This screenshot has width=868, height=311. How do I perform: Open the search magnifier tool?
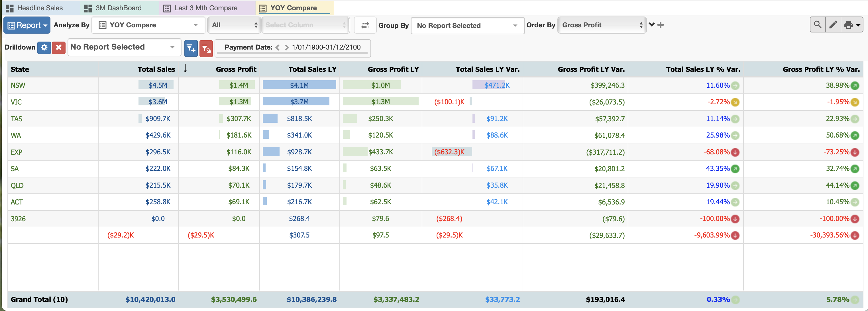(x=818, y=24)
